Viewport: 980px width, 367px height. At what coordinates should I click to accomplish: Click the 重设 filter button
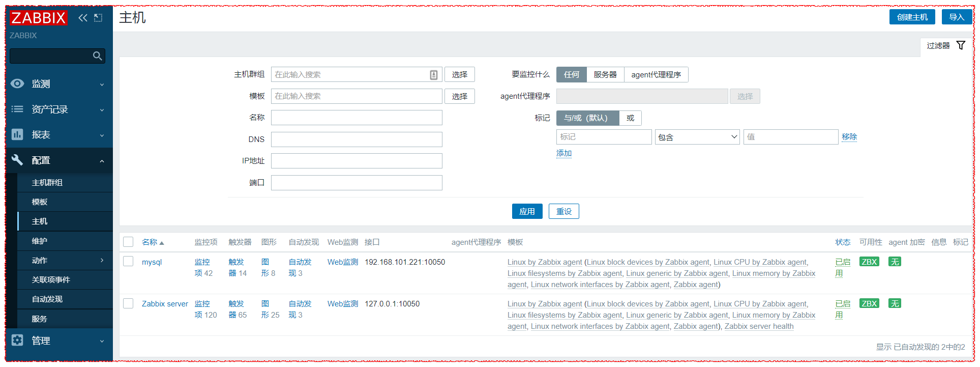coord(563,211)
